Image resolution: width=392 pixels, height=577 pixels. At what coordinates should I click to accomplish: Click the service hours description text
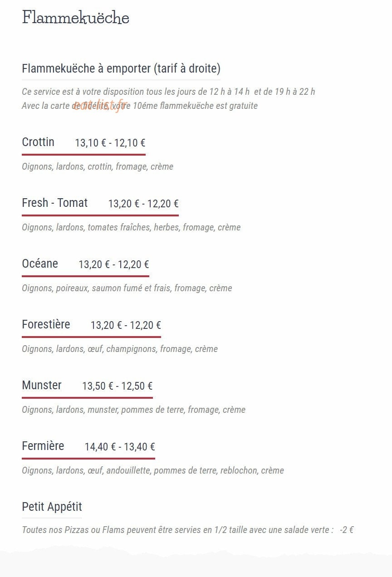[x=168, y=92]
